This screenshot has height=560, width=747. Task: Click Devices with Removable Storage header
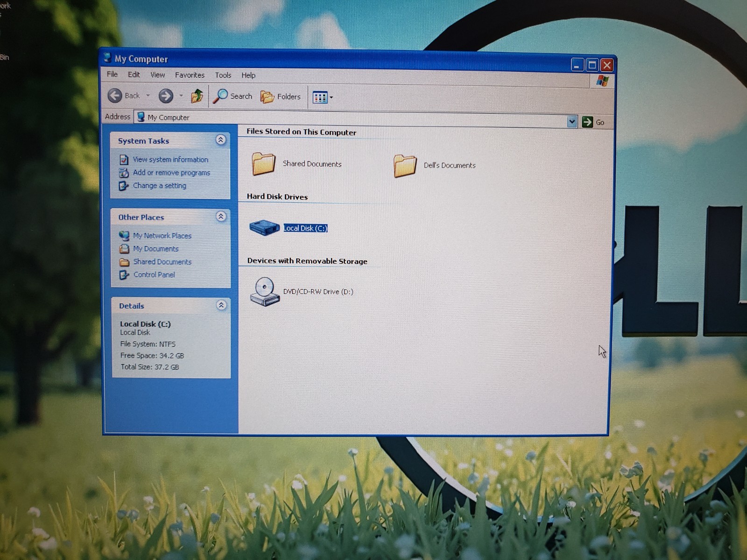pyautogui.click(x=307, y=261)
